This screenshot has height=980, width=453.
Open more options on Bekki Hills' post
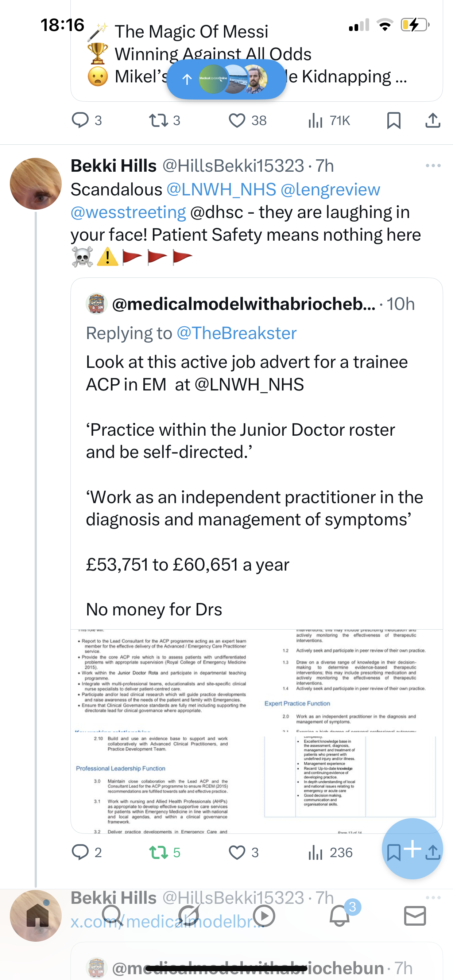tap(433, 166)
